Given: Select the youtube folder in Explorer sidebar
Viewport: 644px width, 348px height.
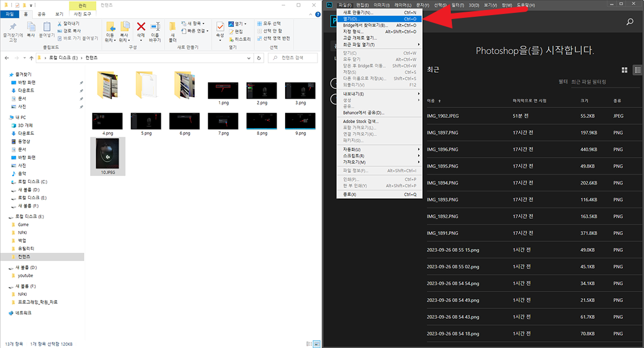Looking at the screenshot, I should click(x=25, y=276).
